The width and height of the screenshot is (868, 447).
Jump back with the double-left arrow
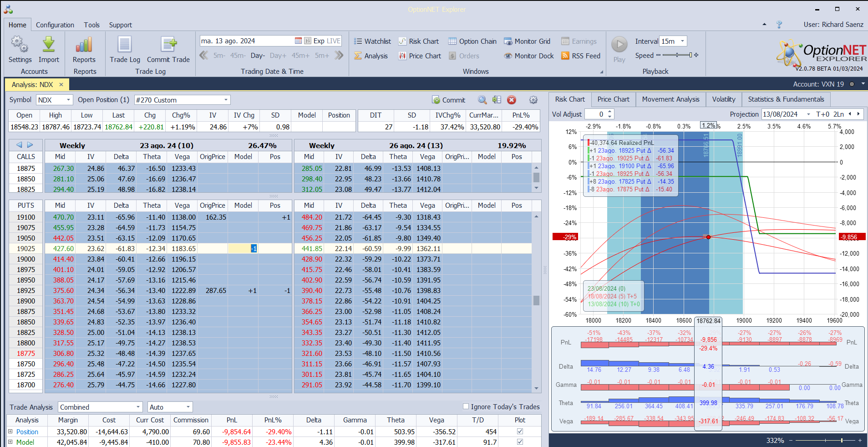click(x=204, y=56)
